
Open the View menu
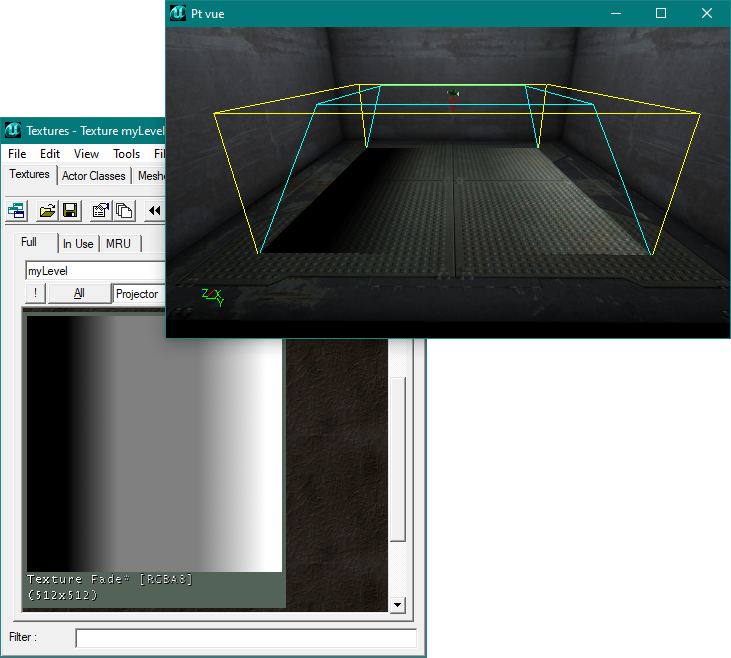pos(86,154)
